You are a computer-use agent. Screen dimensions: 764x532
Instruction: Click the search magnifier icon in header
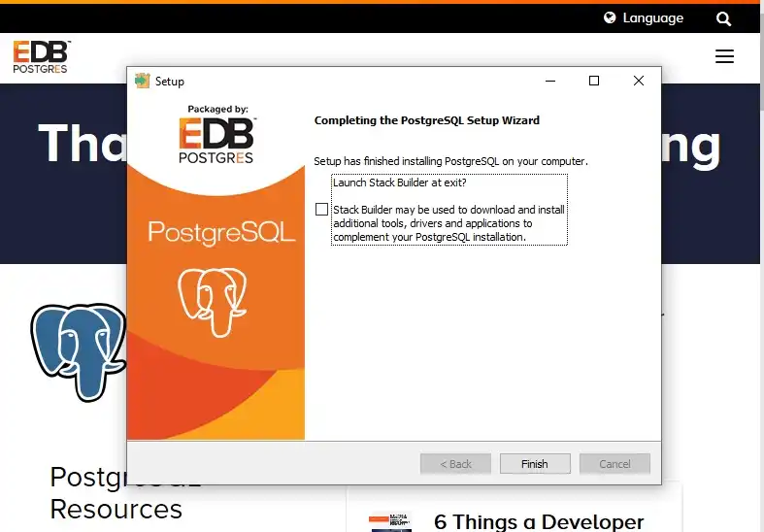point(723,18)
